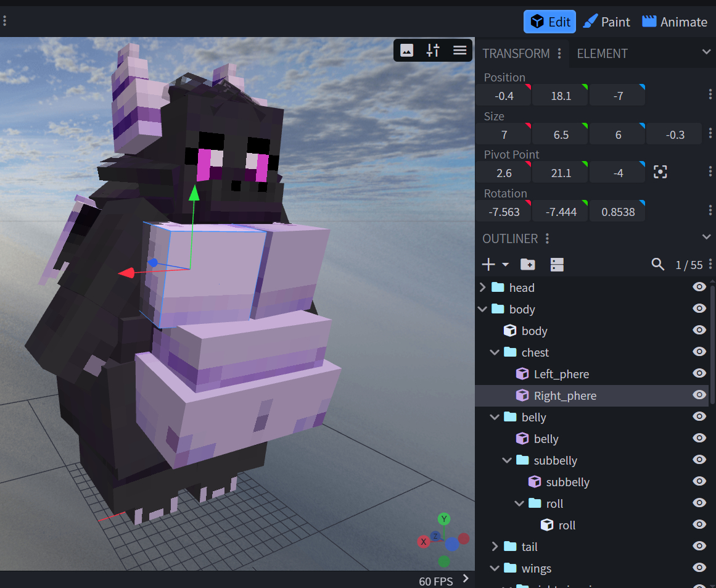
Task: Click the add cube plus icon in outliner
Action: [488, 265]
